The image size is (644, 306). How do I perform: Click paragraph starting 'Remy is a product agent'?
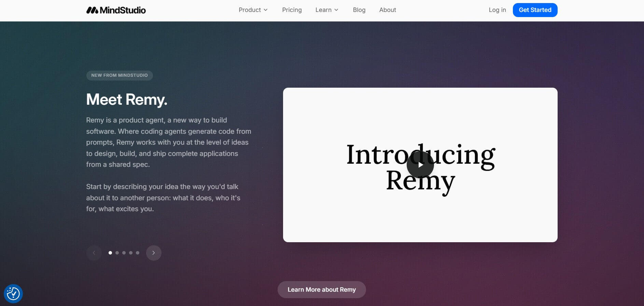tap(169, 142)
